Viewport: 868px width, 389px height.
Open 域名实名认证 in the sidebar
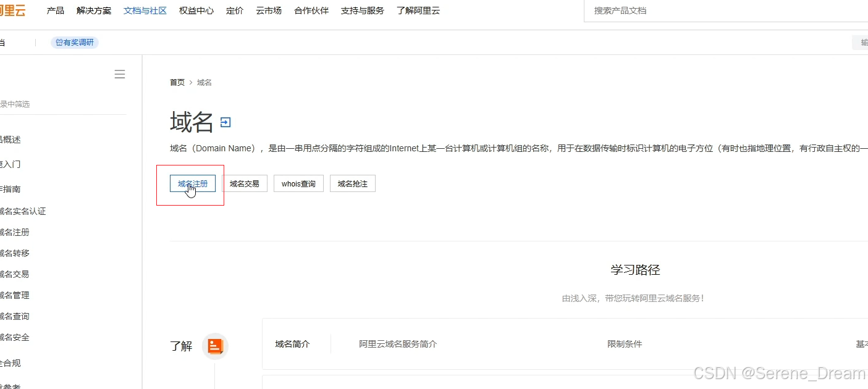(x=23, y=211)
